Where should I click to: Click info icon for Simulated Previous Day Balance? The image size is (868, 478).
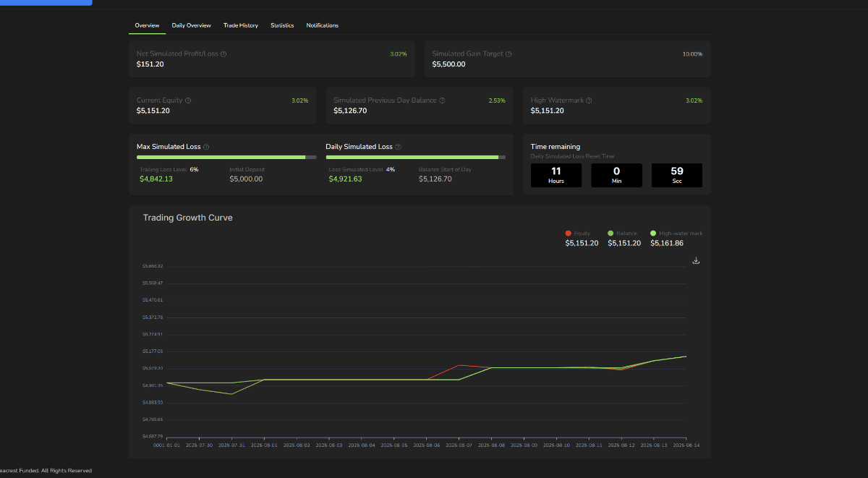tap(442, 101)
